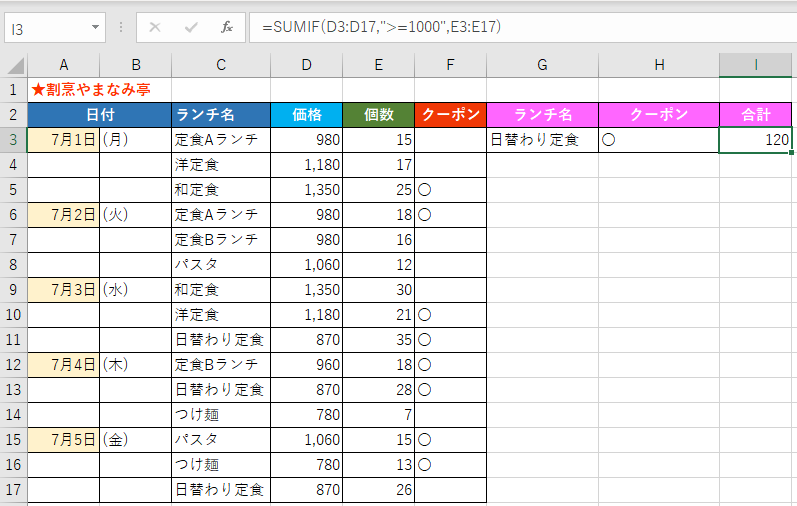This screenshot has width=797, height=506.
Task: Select column I header
Action: [756, 65]
